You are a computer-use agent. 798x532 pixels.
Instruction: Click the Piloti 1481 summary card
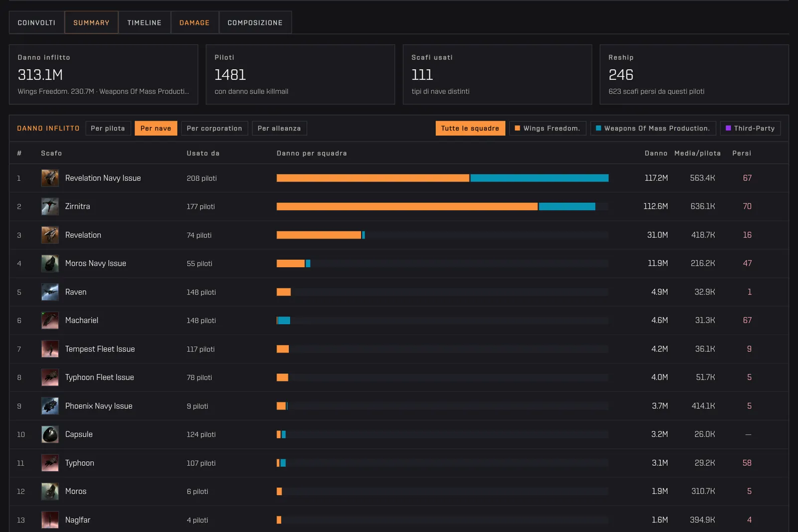[300, 74]
